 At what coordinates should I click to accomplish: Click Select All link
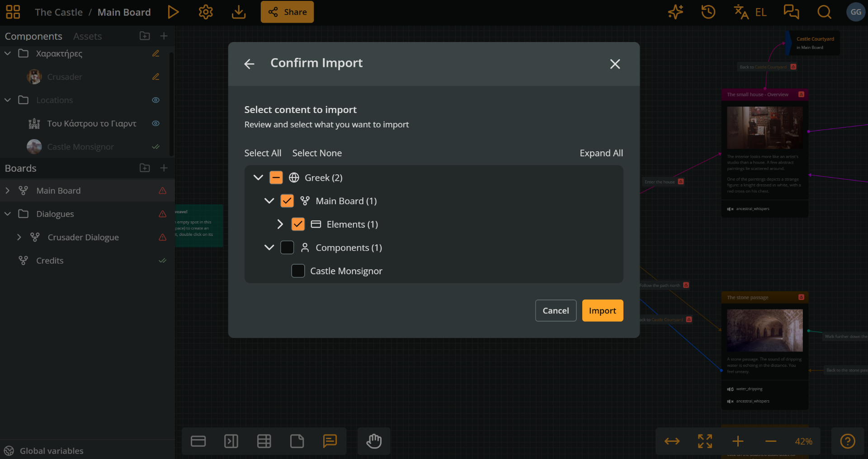[x=263, y=153]
